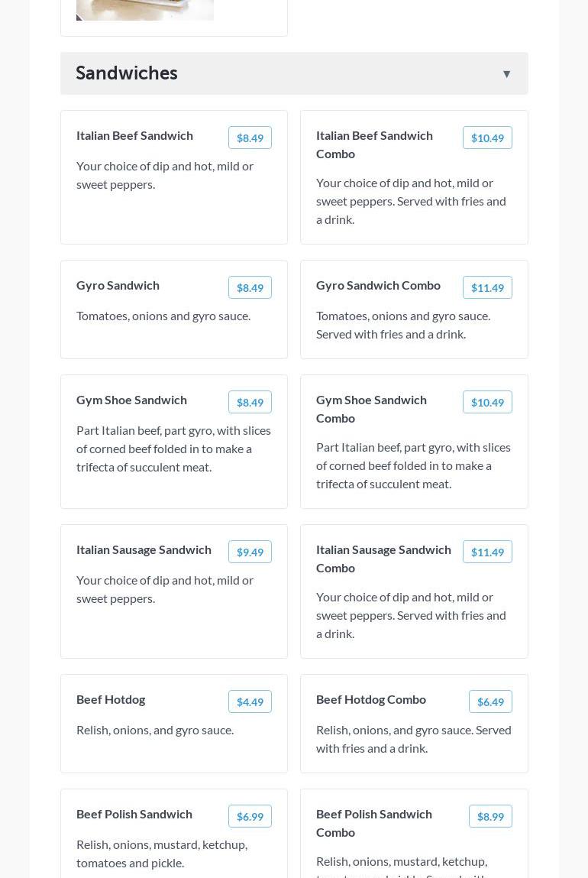This screenshot has width=588, height=878.
Task: Select the $6.49 Beef Hotdog Combo price
Action: [x=490, y=702]
